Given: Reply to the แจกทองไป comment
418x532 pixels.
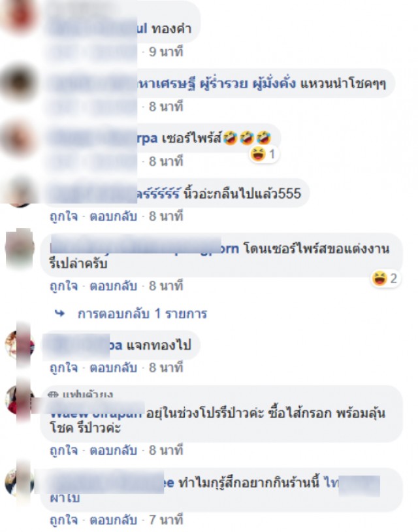Looking at the screenshot, I should coord(113,367).
